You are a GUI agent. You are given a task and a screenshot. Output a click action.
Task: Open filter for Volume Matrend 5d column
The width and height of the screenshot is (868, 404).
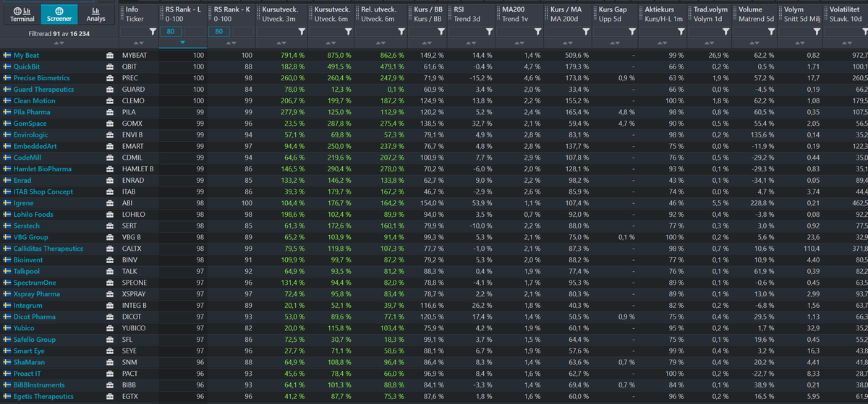[x=770, y=32]
